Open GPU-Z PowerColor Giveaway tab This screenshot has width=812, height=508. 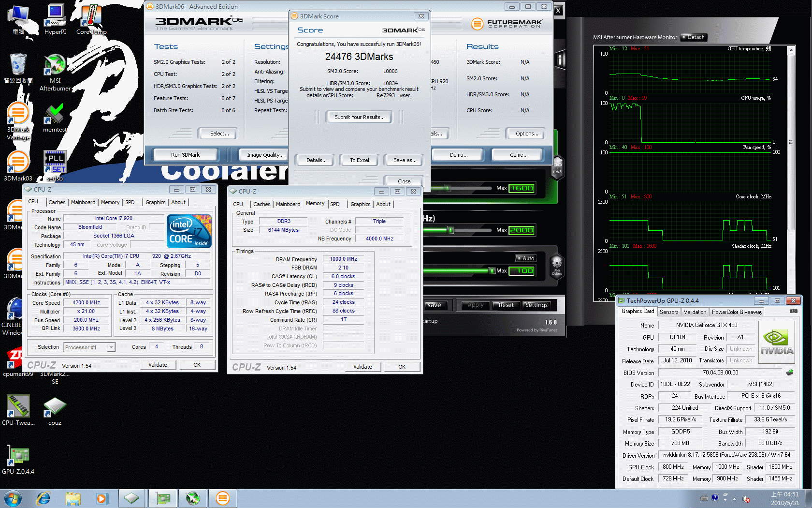pyautogui.click(x=737, y=312)
